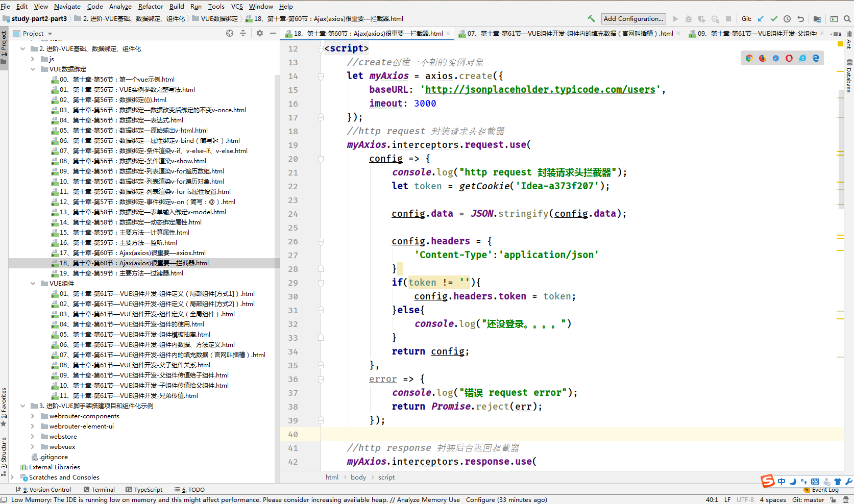Open page in Opera browser icon
The image size is (854, 504).
click(789, 58)
